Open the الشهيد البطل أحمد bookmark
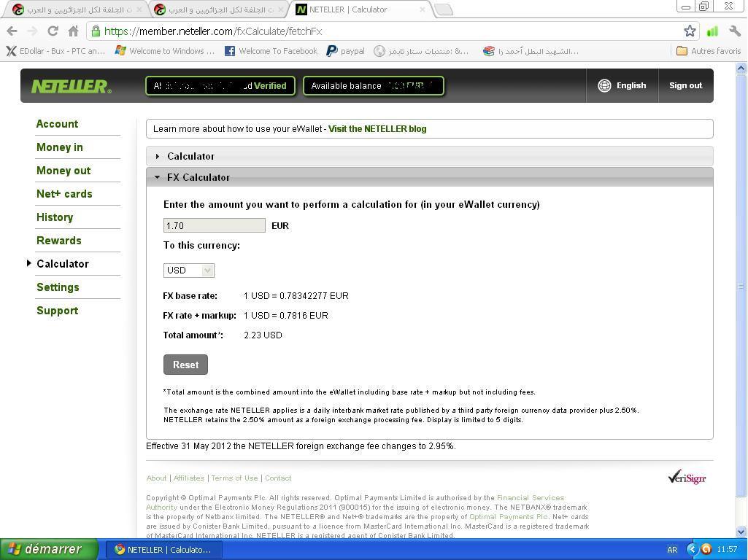Screen dimensions: 748x560 (x=531, y=51)
